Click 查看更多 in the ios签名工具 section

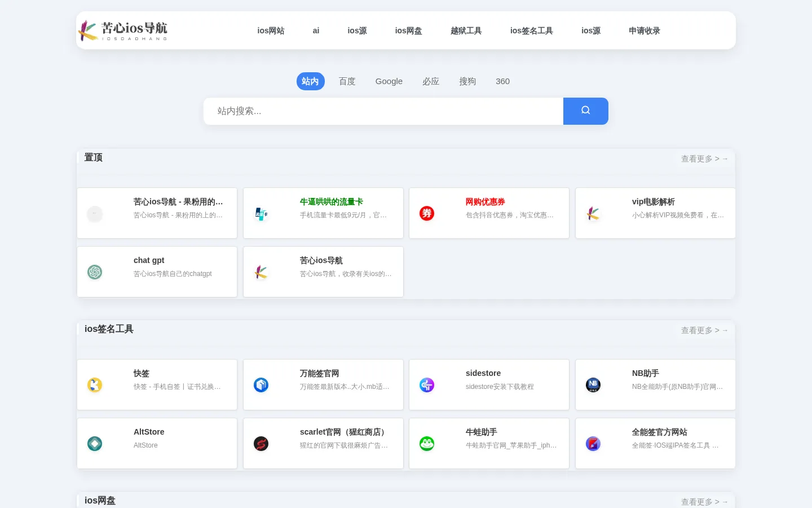click(704, 330)
